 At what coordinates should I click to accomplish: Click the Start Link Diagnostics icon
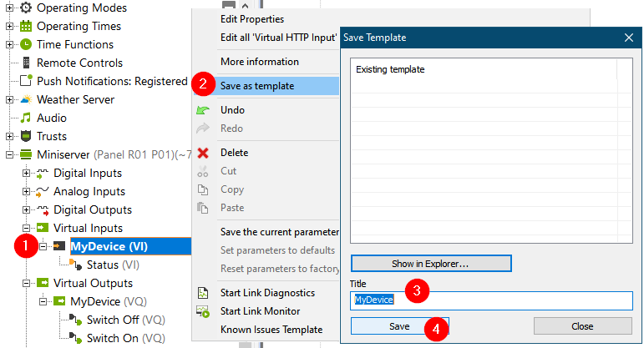(202, 293)
